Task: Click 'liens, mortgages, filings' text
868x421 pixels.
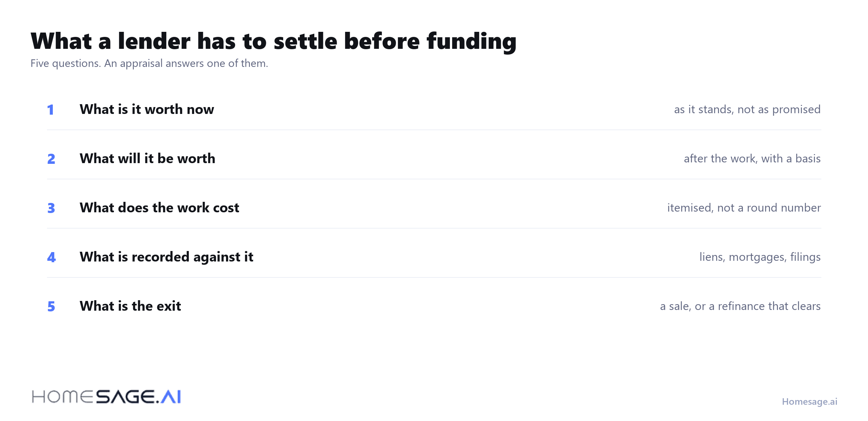Action: tap(760, 257)
